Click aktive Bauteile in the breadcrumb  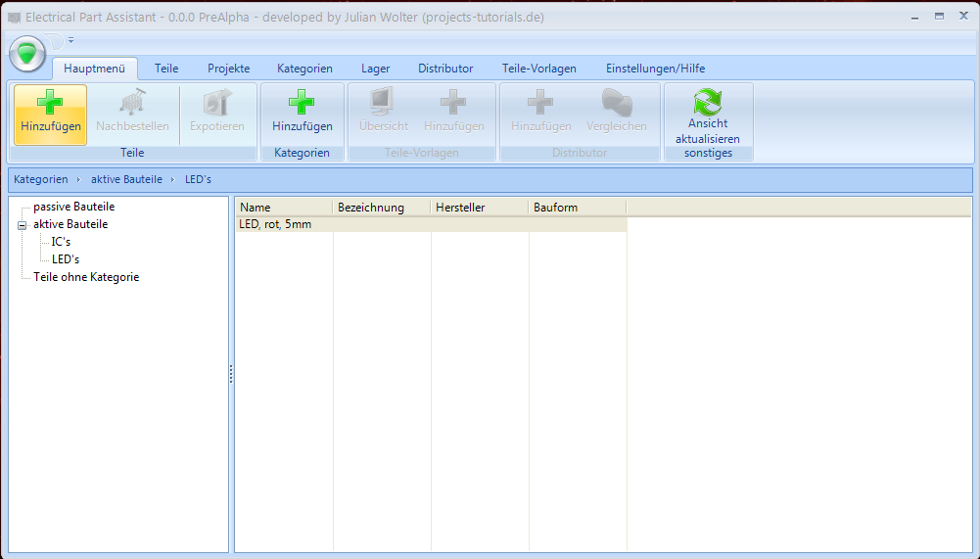click(x=127, y=179)
